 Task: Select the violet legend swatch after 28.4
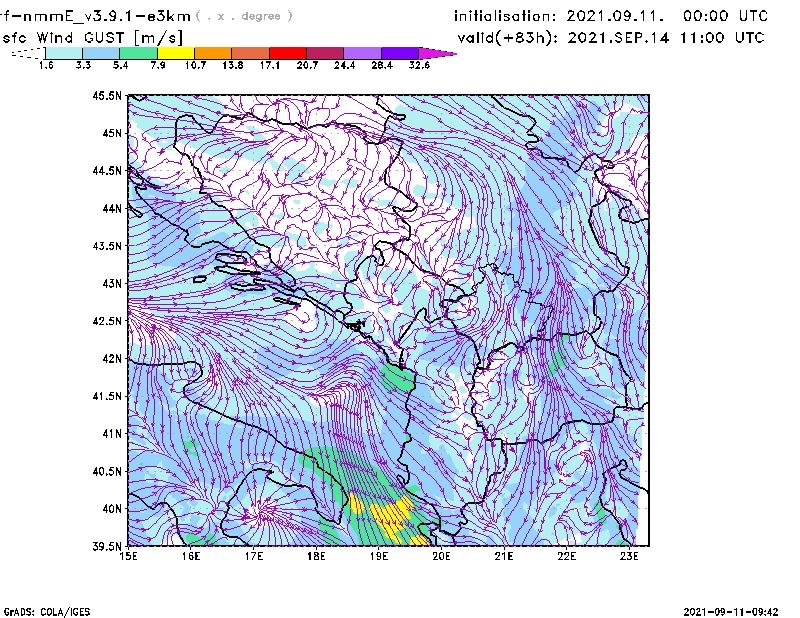coord(400,53)
